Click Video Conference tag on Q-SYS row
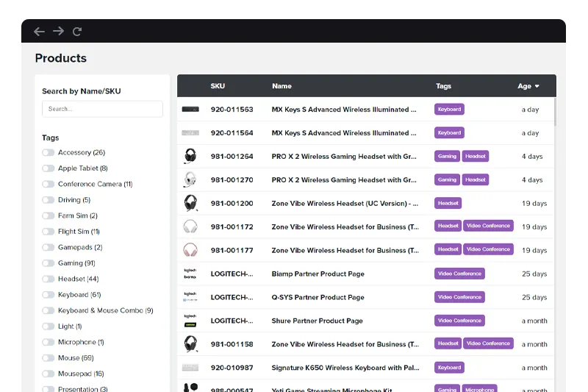This screenshot has width=588, height=392. (x=459, y=297)
